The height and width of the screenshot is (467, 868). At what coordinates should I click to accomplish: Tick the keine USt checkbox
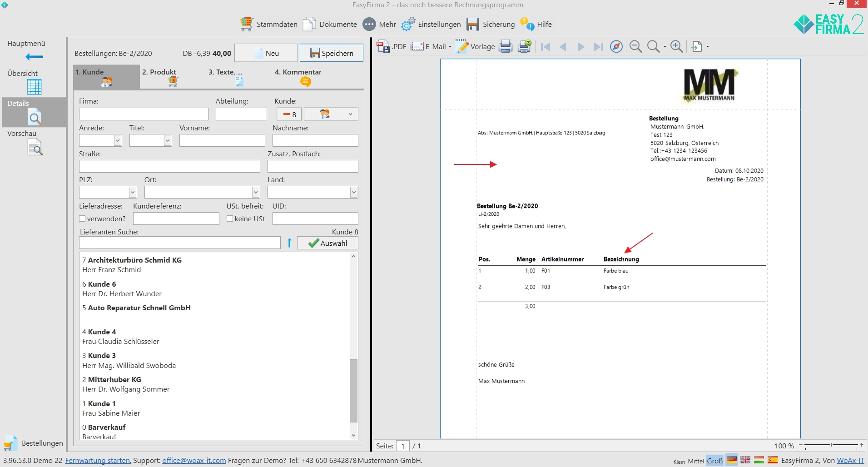point(230,219)
